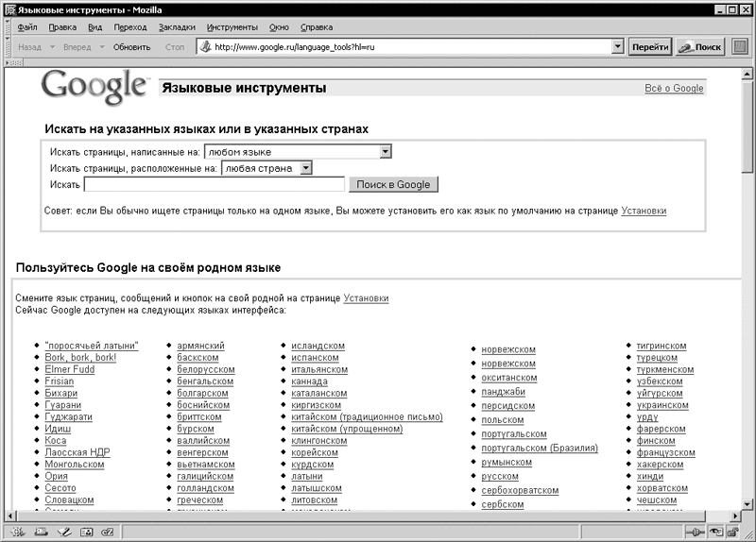This screenshot has height=542, width=756.
Task: Click the page bookmark icon in URL bar
Action: point(205,46)
